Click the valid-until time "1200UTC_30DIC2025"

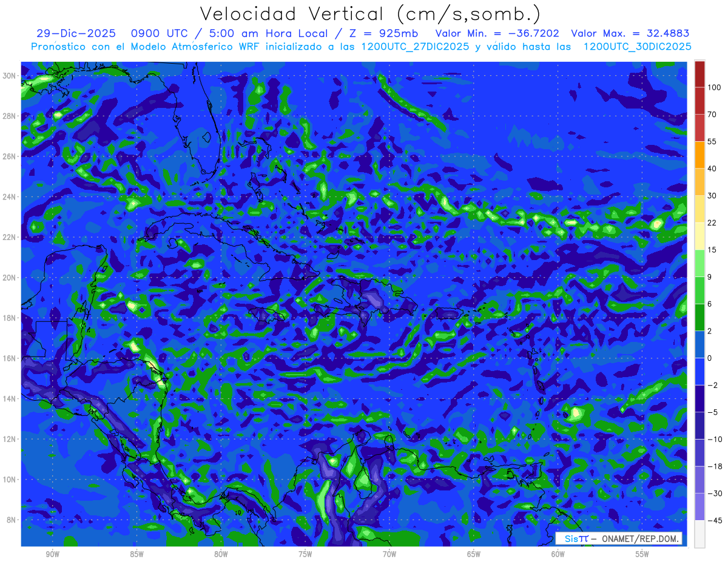[637, 47]
